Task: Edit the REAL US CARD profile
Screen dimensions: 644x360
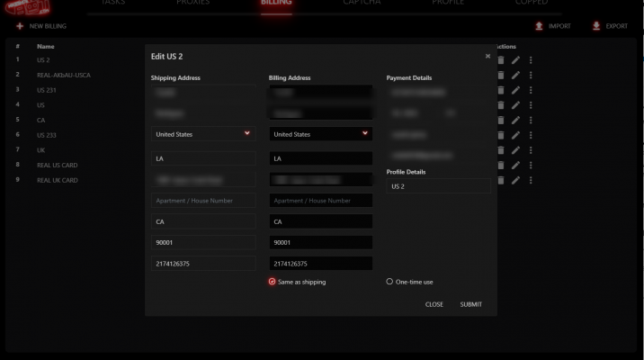Action: [515, 165]
